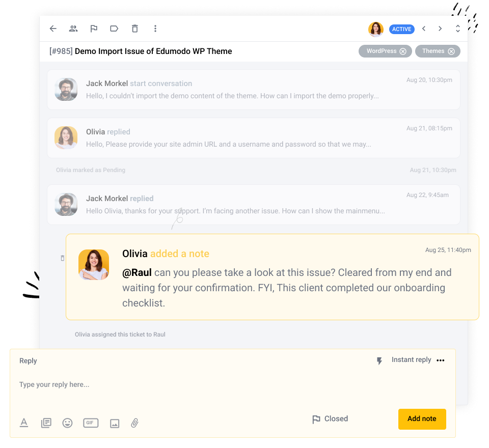Delete this ticket using the trash icon
Screen dimensions: 489x448
(x=134, y=29)
